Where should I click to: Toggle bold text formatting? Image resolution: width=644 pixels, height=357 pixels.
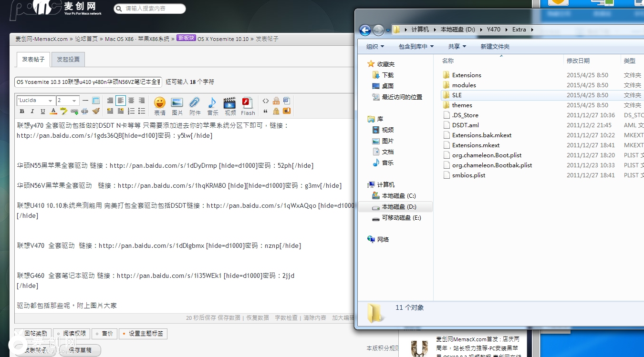pyautogui.click(x=21, y=111)
